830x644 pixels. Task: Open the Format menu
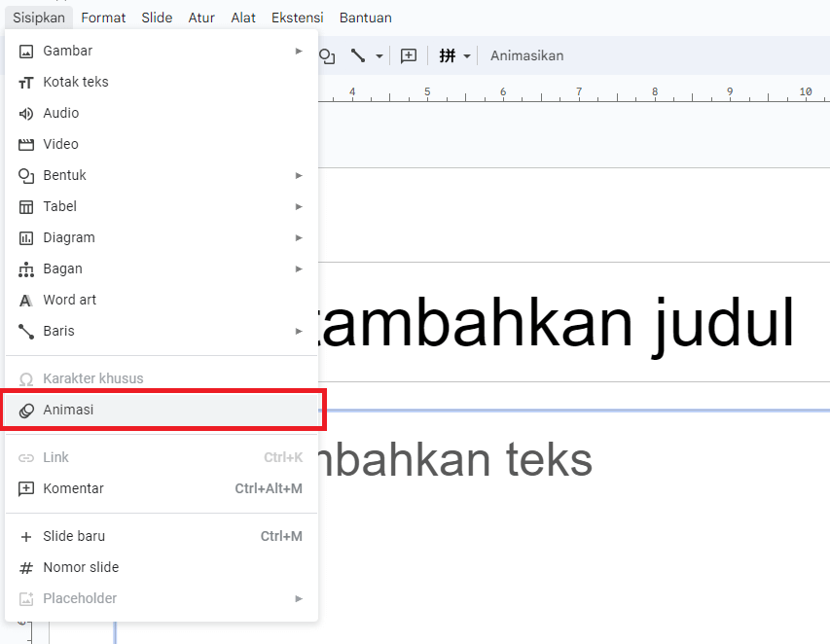(x=103, y=17)
